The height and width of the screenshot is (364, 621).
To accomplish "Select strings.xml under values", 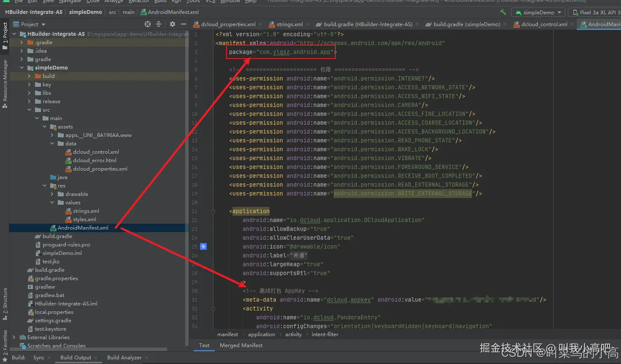I will coord(86,211).
